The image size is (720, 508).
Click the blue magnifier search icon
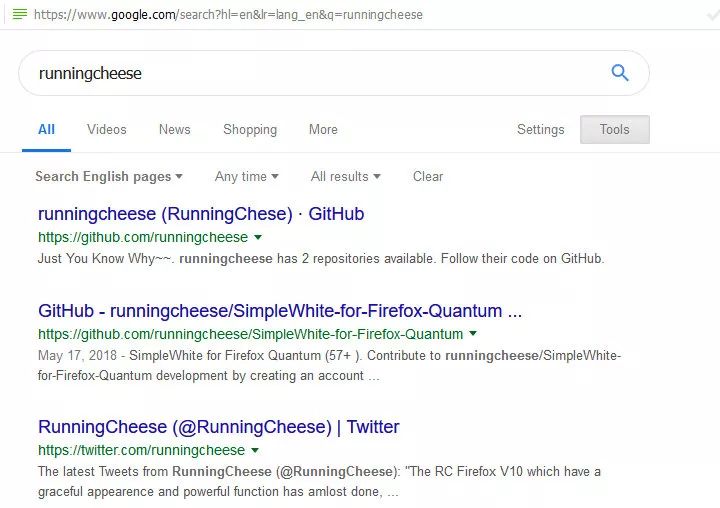click(x=620, y=73)
